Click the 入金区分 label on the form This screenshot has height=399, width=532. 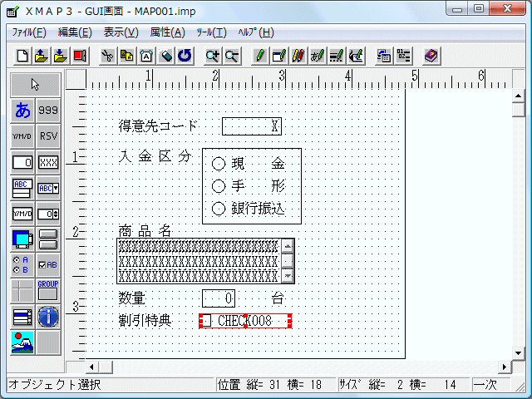tap(155, 156)
